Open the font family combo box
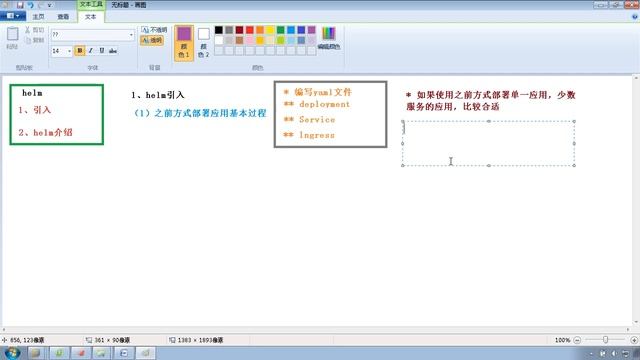 tap(92, 35)
